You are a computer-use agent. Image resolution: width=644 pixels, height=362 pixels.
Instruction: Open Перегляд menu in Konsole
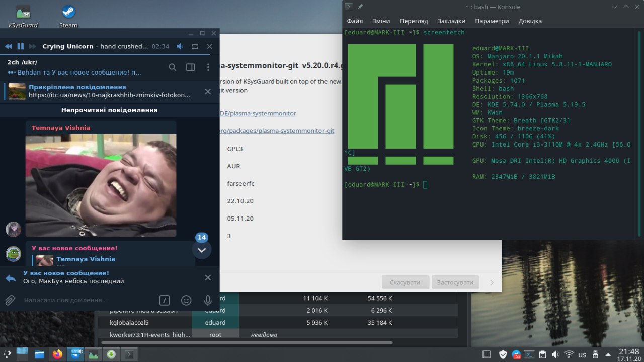click(x=414, y=21)
